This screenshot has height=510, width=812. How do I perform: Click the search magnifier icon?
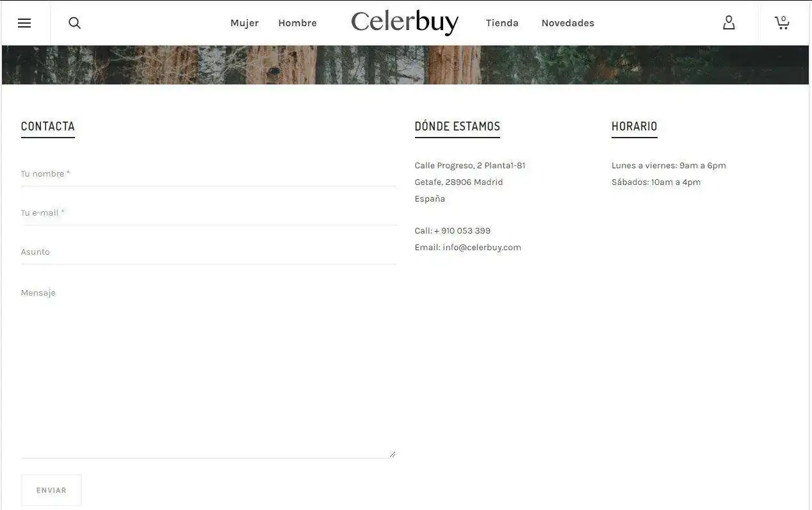[74, 23]
